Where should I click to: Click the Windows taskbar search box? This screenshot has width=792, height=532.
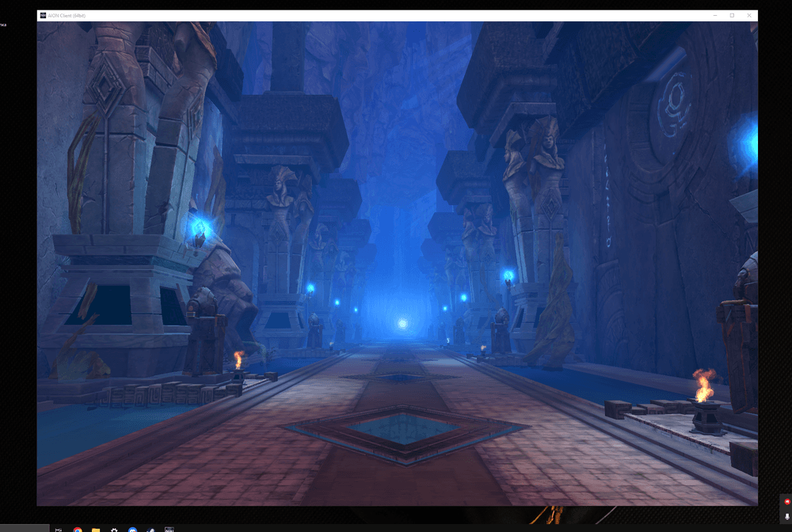pos(24,529)
